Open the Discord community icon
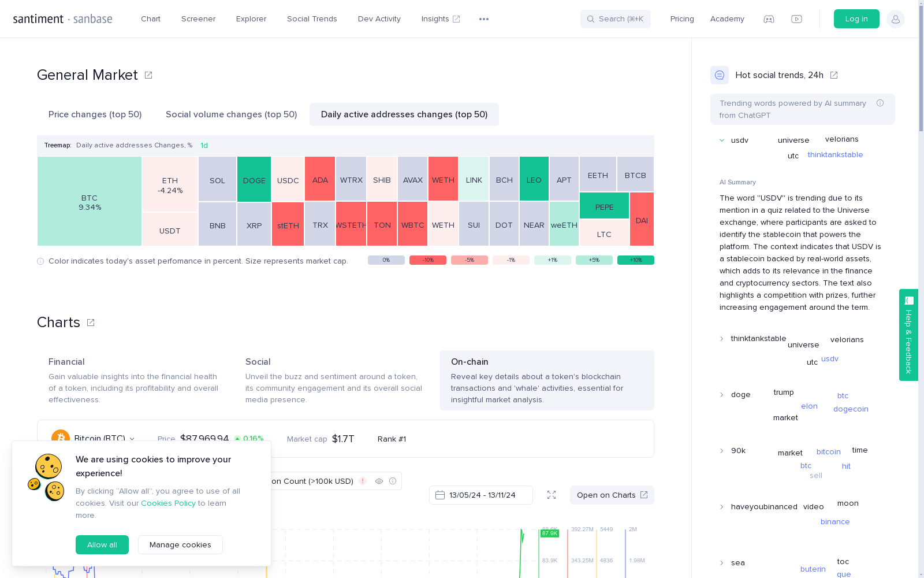The height and width of the screenshot is (578, 924). [x=769, y=19]
